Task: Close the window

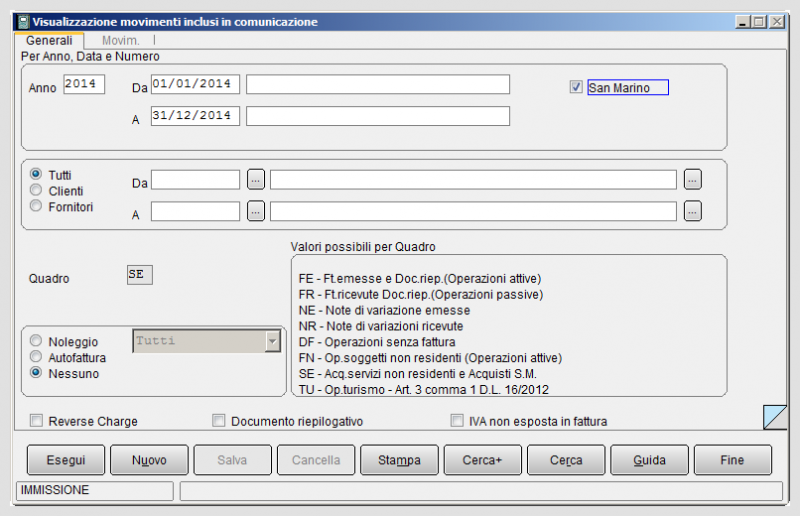Action: (x=777, y=22)
